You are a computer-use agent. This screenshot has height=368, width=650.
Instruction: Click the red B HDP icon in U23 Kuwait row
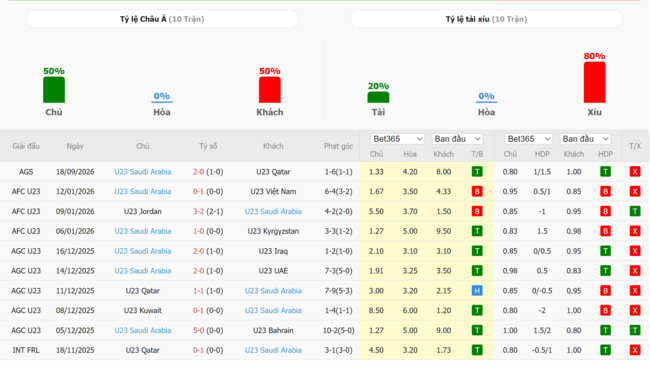tap(606, 311)
